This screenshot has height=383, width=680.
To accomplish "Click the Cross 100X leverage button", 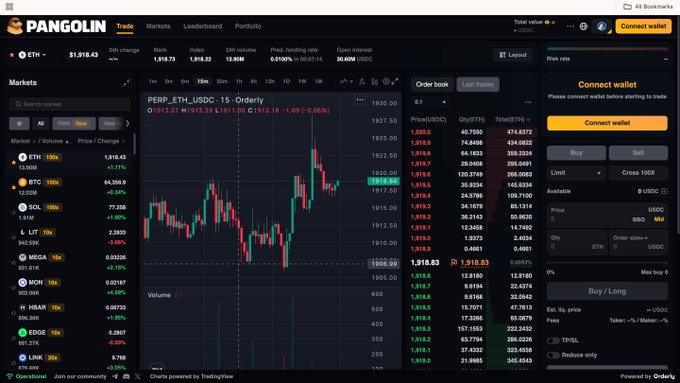I will tap(638, 173).
